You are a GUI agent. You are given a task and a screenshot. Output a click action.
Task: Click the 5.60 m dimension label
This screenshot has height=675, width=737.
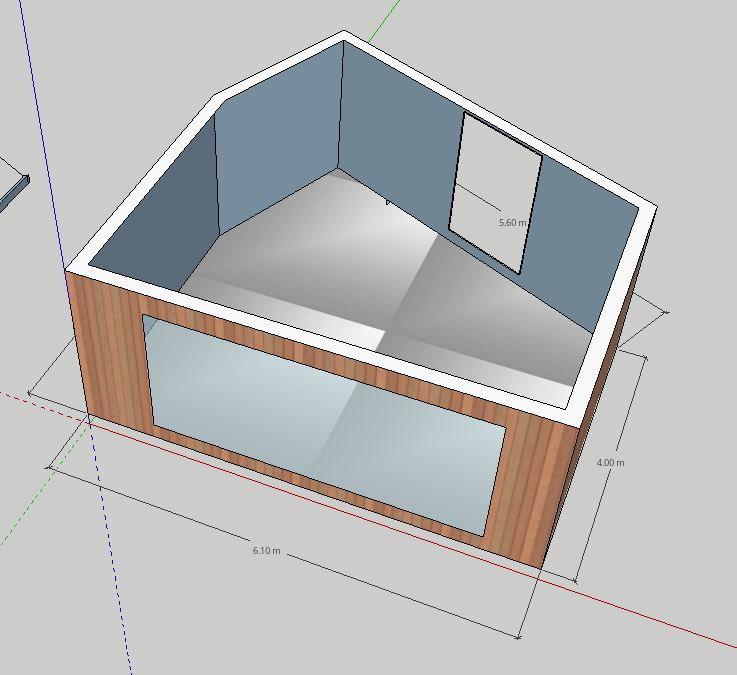tap(512, 223)
